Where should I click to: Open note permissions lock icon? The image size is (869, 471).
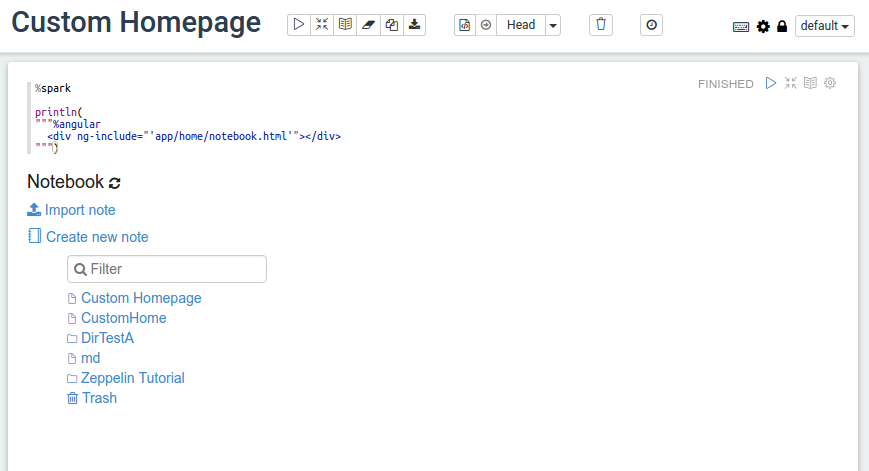pos(782,27)
